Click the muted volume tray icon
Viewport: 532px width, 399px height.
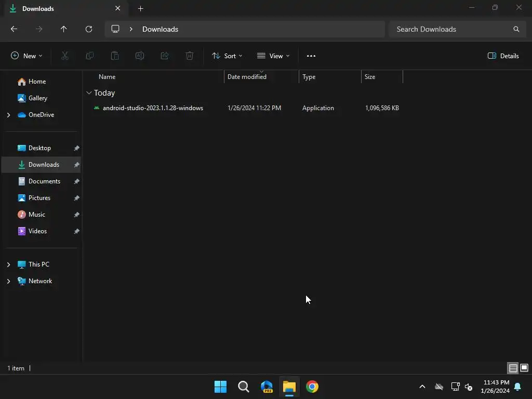point(469,387)
